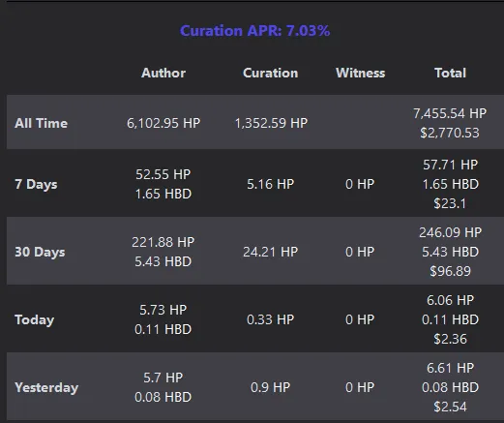Click the 52.55 HP seven-day author value
The width and height of the screenshot is (504, 423).
163,174
